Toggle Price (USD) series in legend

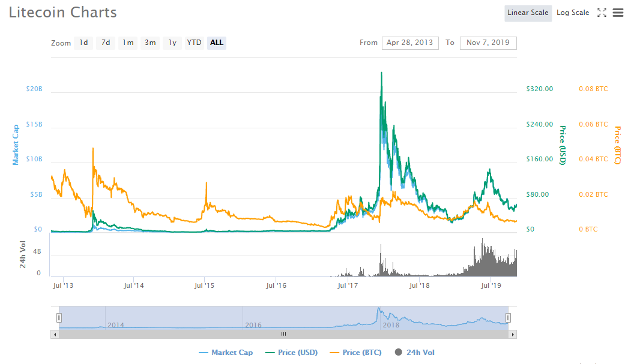292,353
